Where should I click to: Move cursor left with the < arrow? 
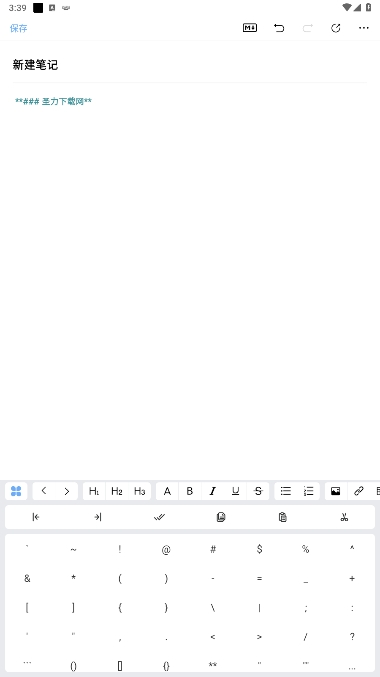(44, 491)
